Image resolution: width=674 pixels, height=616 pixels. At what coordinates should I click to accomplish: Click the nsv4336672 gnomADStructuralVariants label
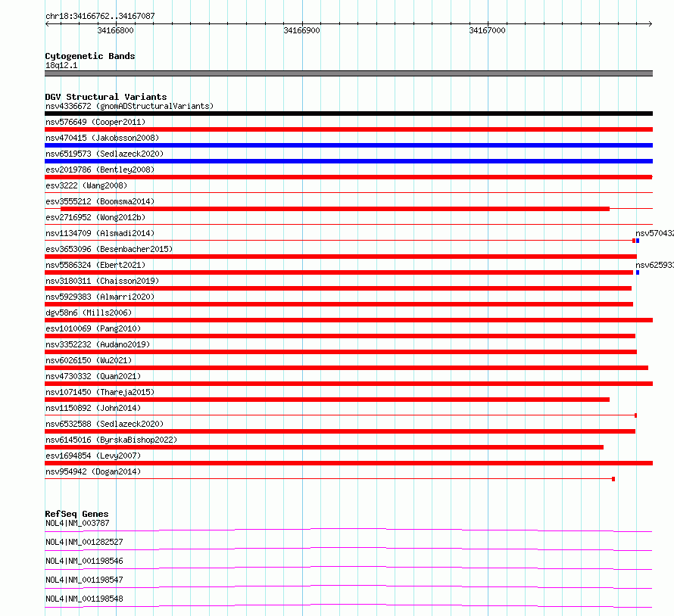[x=129, y=106]
